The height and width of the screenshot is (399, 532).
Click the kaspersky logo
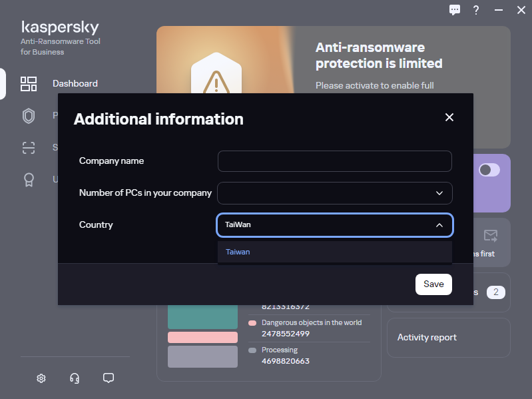pos(60,27)
